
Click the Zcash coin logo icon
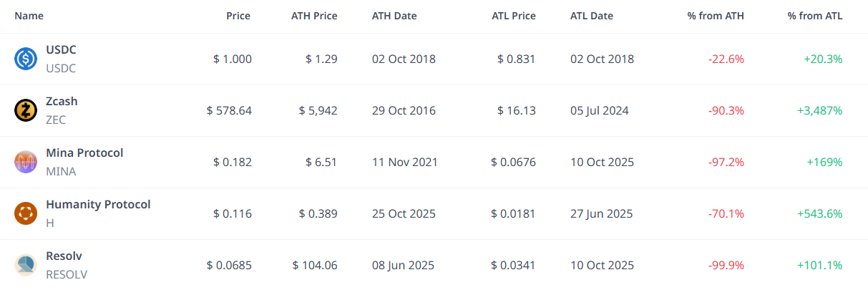26,110
